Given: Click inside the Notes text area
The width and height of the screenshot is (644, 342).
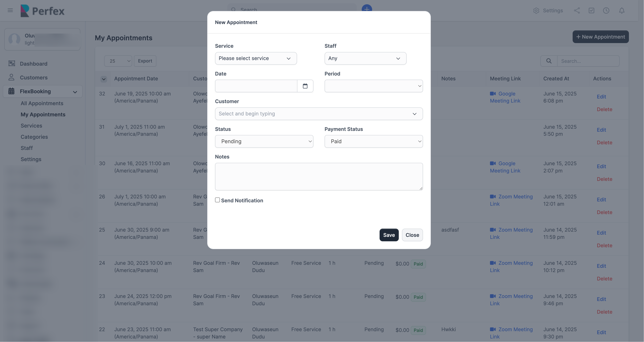Looking at the screenshot, I should pos(318,176).
